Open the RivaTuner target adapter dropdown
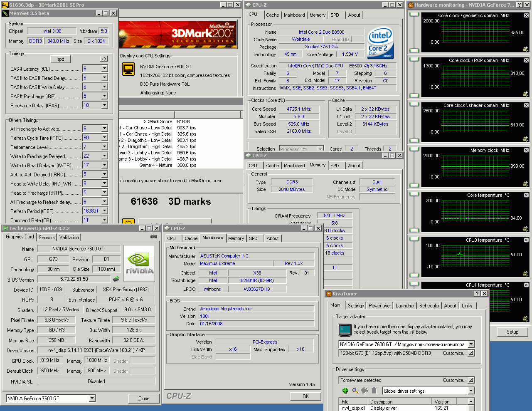This screenshot has width=532, height=411. point(471,344)
